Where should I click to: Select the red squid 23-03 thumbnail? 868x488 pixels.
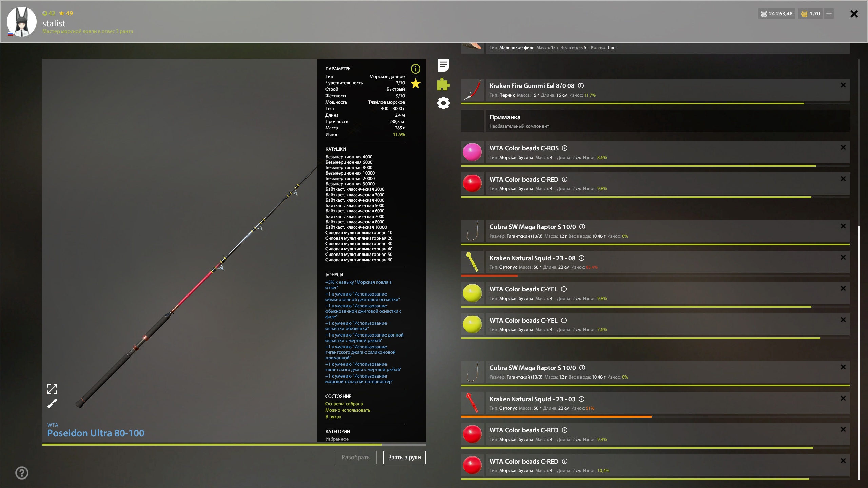click(x=472, y=403)
